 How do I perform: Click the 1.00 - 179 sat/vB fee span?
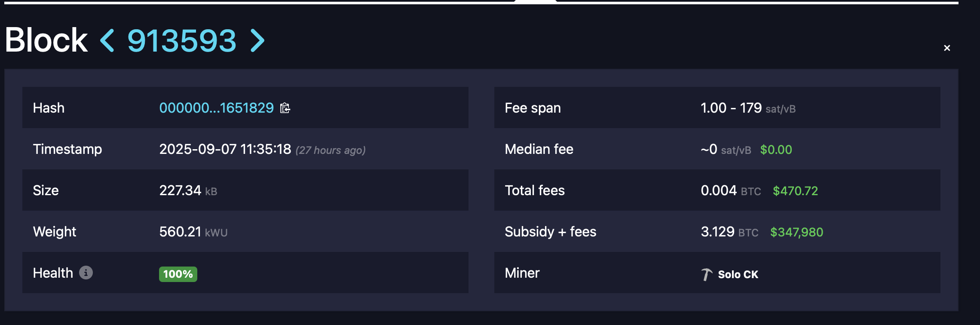point(748,108)
